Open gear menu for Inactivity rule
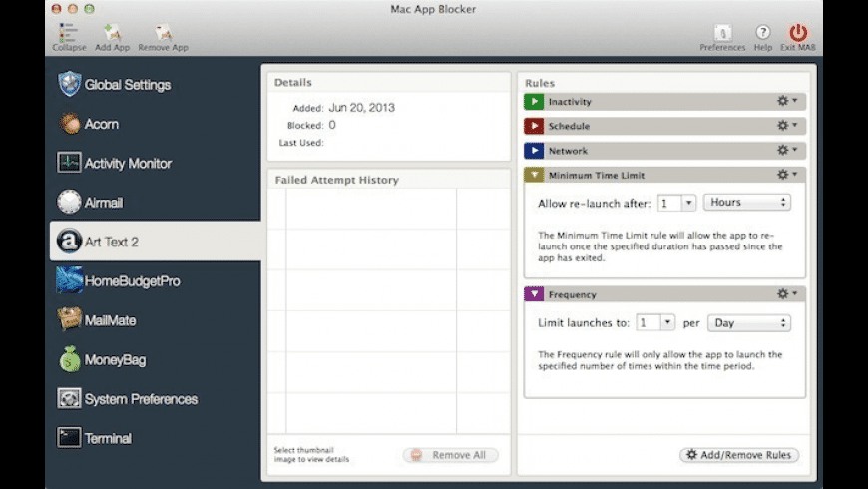The height and width of the screenshot is (489, 868). click(x=786, y=101)
